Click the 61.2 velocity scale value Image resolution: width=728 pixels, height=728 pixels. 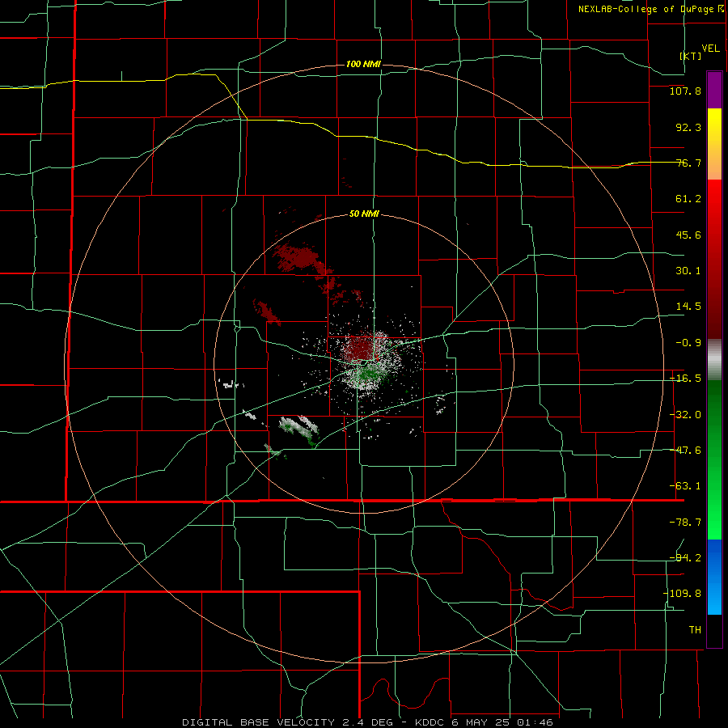688,199
